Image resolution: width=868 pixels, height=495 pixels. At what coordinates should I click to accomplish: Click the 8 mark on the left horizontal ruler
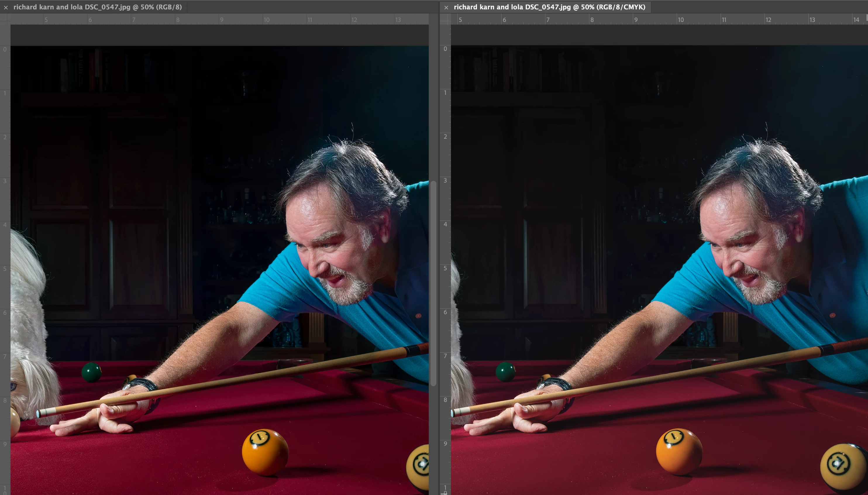pos(178,20)
